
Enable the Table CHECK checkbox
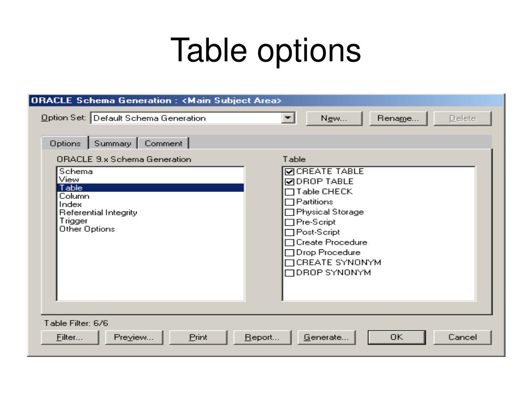tap(289, 192)
